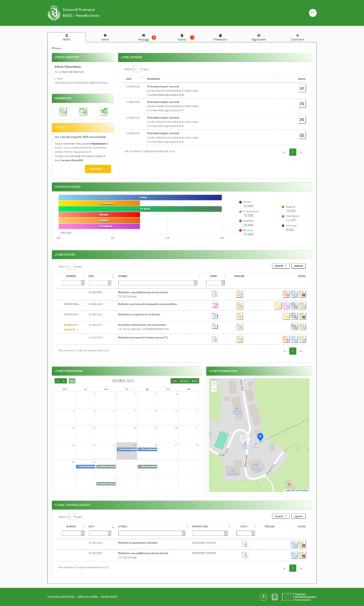Click the first Generatore document icon

coord(63,111)
